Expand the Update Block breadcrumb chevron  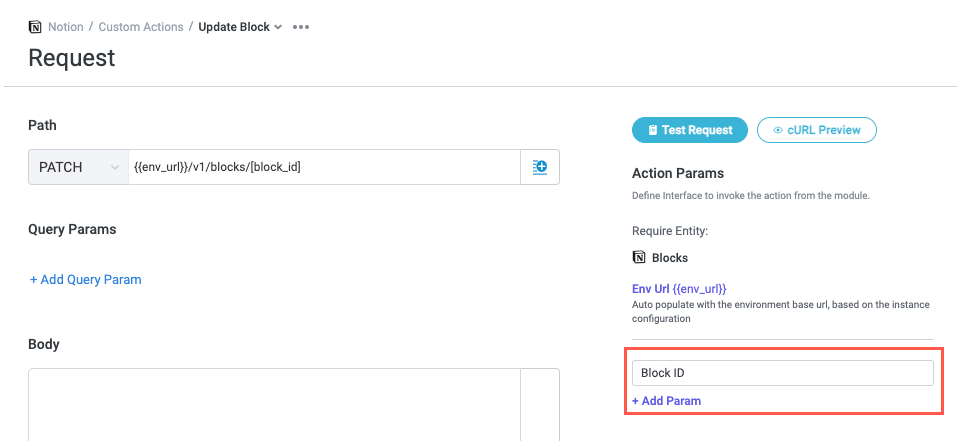[x=278, y=27]
